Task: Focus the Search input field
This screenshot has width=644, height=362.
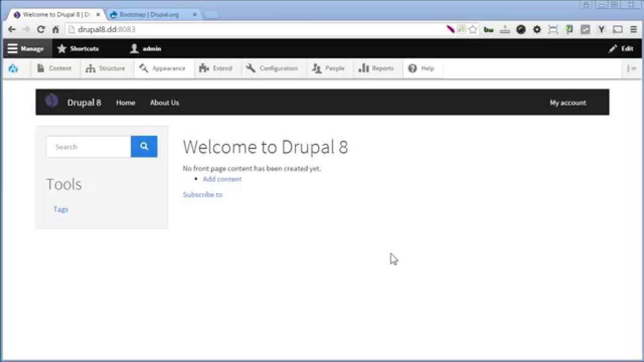Action: coord(89,147)
